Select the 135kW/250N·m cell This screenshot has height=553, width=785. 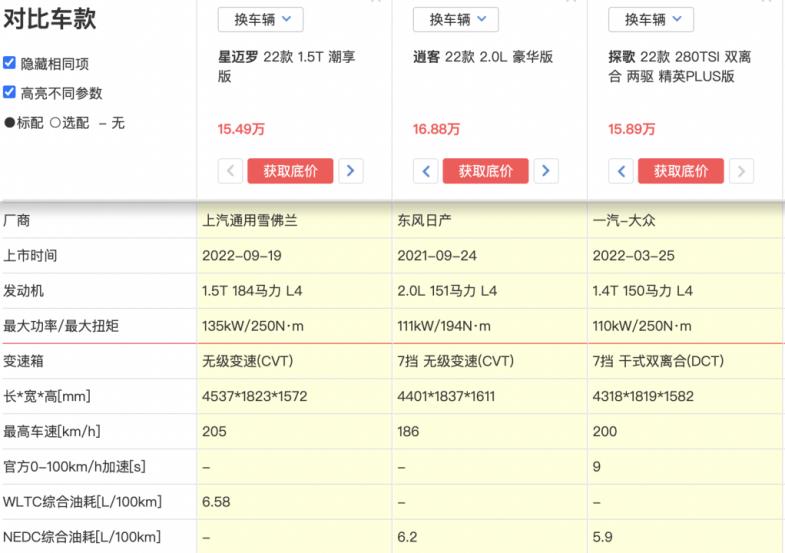click(253, 326)
